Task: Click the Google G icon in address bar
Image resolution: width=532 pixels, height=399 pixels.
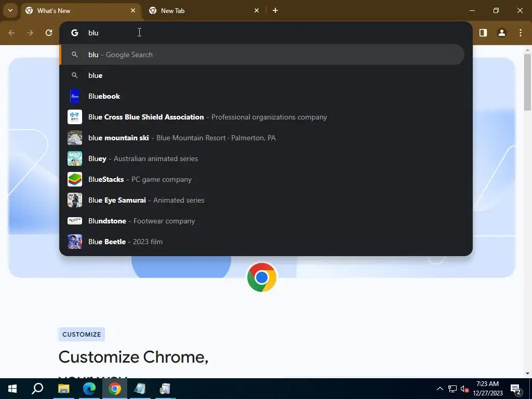Action: [75, 33]
